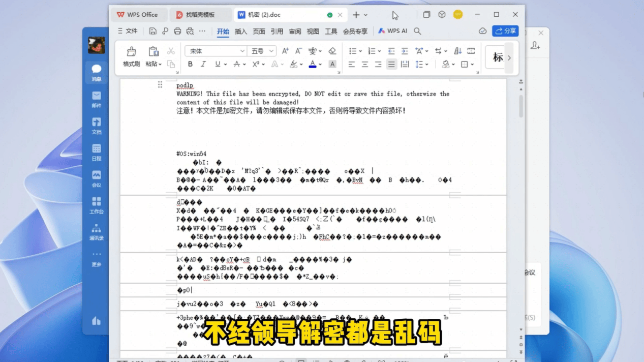Screen dimensions: 644x362
Task: Expand the styles gallery arrow
Action: coord(509,57)
